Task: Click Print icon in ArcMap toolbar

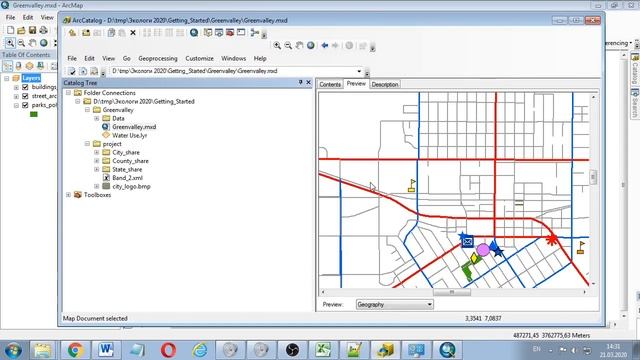Action: (43, 30)
